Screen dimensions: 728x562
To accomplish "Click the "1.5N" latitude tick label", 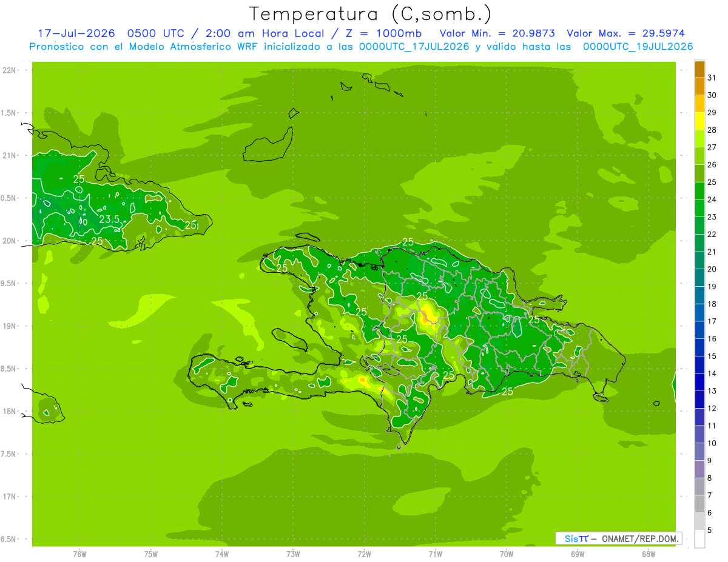I will 10,113.
